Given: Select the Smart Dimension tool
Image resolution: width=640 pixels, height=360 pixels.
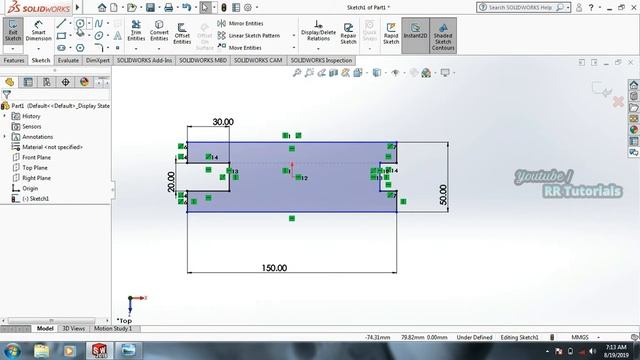Looking at the screenshot, I should pyautogui.click(x=38, y=31).
